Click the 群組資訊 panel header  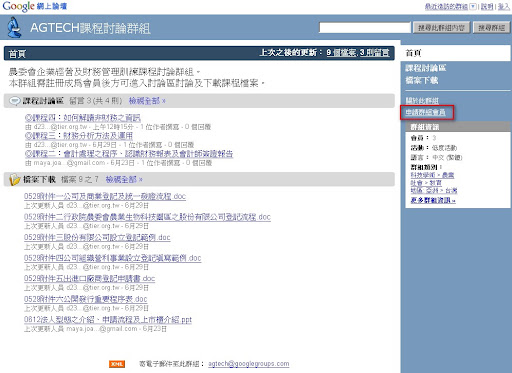pyautogui.click(x=458, y=127)
